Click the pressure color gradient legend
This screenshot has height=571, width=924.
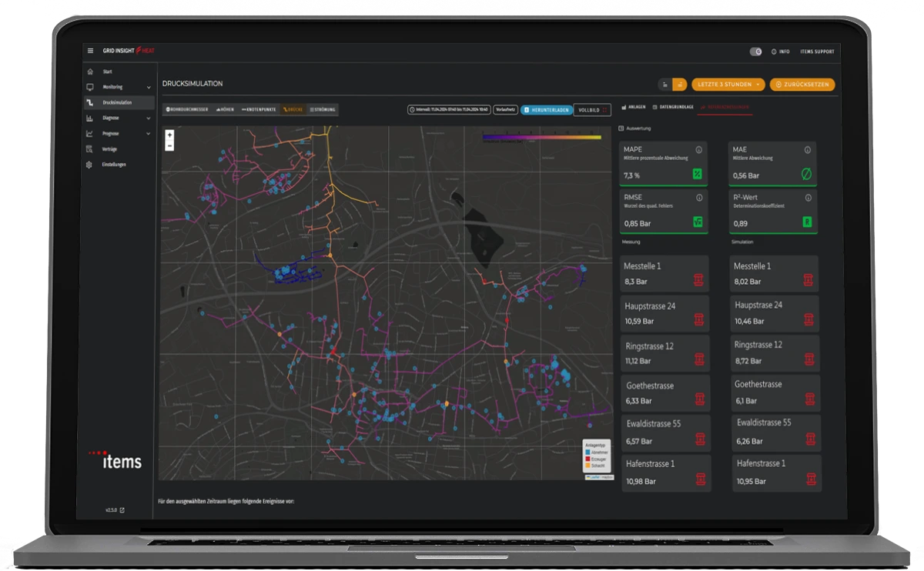click(541, 137)
